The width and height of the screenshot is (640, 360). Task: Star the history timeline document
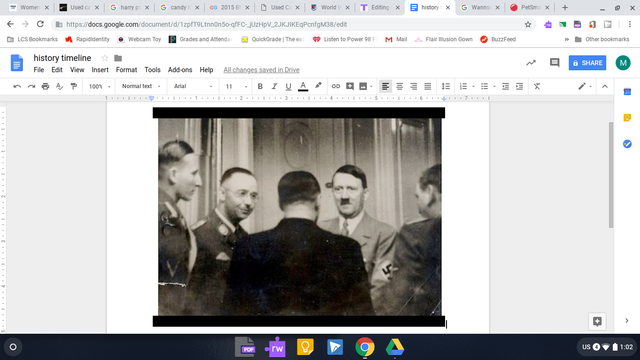pos(105,58)
